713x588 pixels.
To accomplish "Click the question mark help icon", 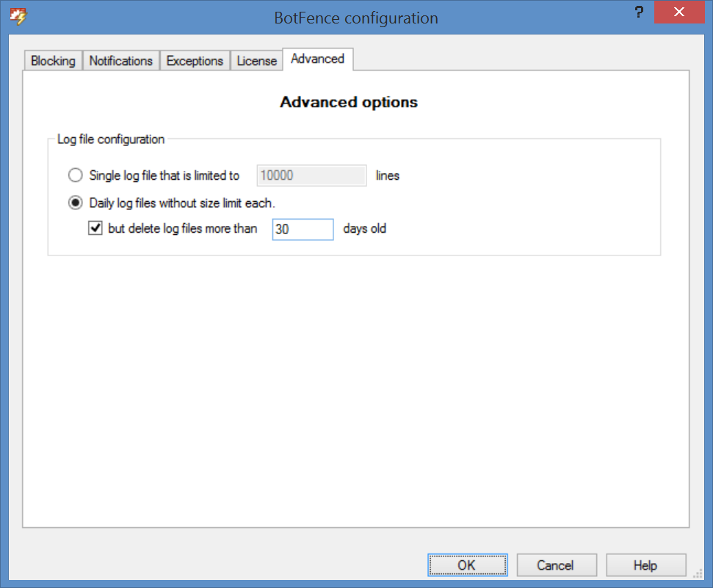I will click(x=638, y=13).
